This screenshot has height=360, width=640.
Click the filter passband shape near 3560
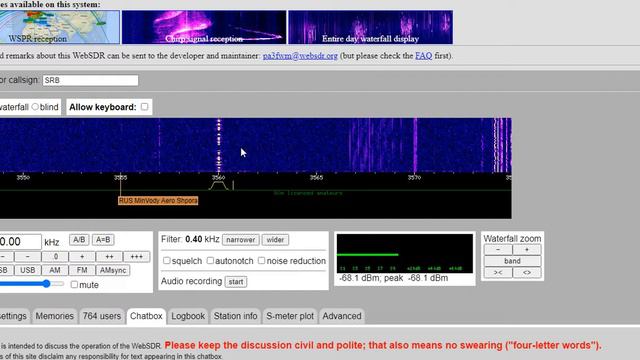coord(219,186)
